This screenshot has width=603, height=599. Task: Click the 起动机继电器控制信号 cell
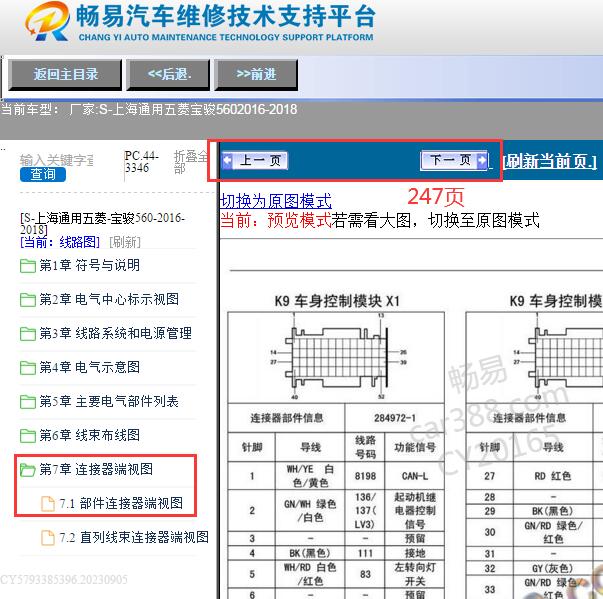[x=415, y=511]
